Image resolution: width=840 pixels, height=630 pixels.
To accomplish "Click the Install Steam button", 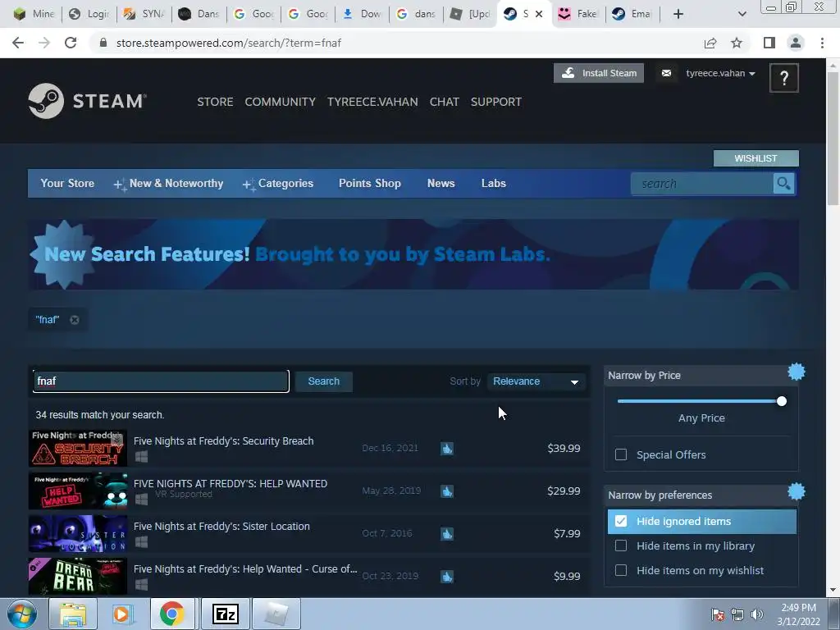I will pos(598,73).
